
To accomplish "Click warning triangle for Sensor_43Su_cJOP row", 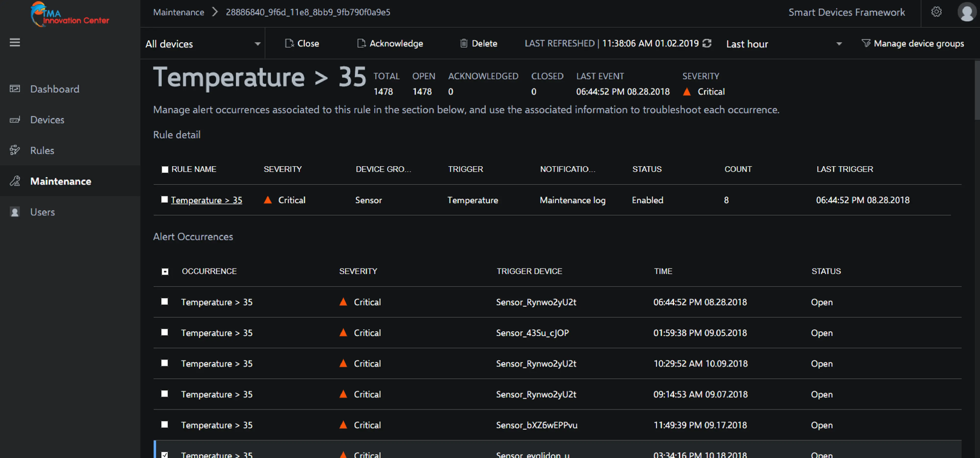I will 343,333.
